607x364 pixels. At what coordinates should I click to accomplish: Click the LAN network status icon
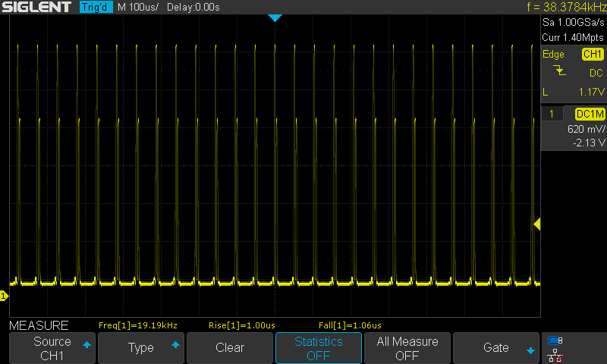[x=555, y=355]
